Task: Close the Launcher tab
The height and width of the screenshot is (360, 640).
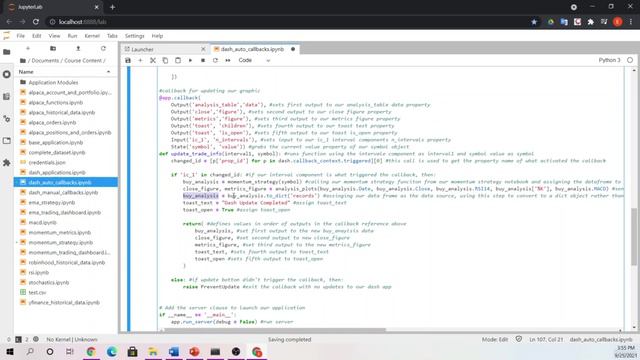Action: pyautogui.click(x=203, y=49)
